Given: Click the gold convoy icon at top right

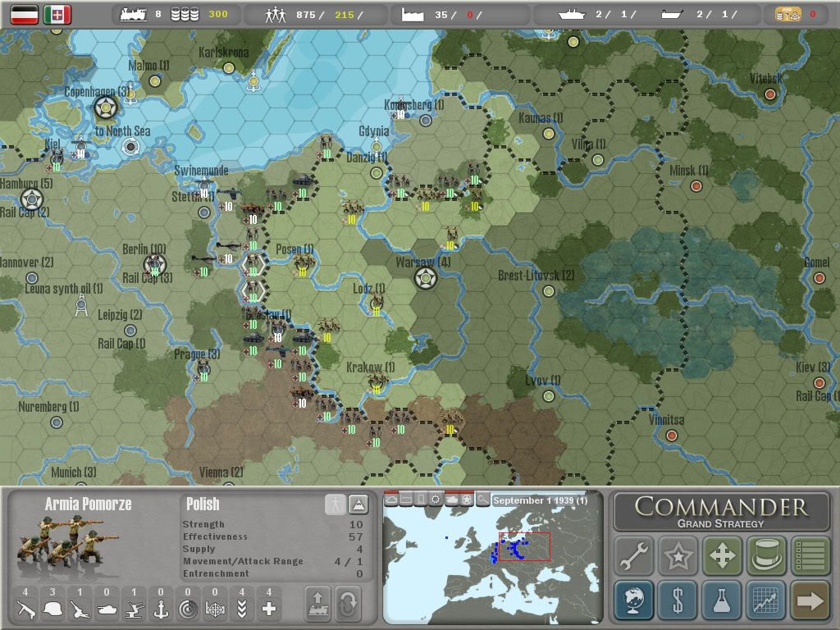Looking at the screenshot, I should tap(788, 15).
